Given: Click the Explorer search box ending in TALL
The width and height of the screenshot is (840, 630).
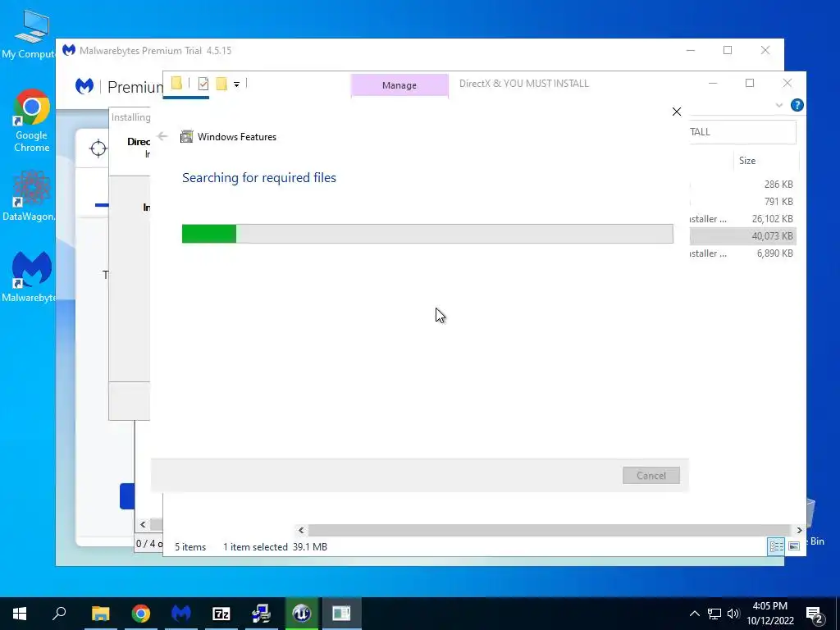Looking at the screenshot, I should coord(742,132).
